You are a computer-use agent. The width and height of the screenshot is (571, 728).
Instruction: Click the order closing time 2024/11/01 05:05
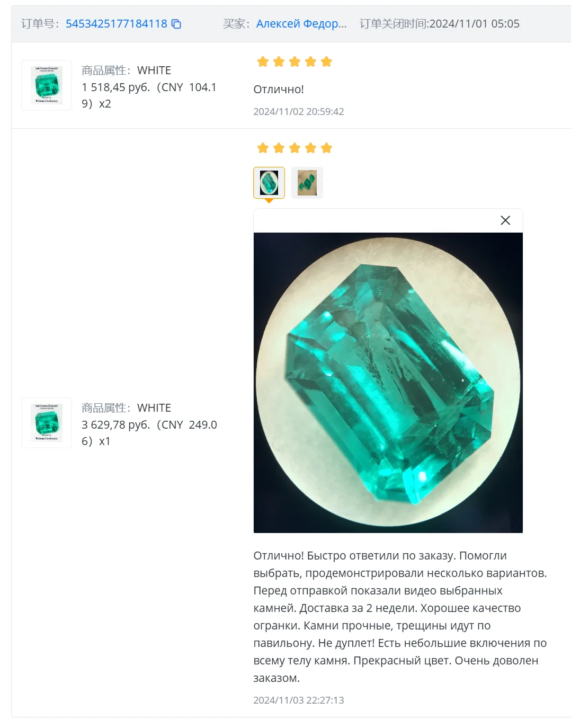(x=474, y=24)
